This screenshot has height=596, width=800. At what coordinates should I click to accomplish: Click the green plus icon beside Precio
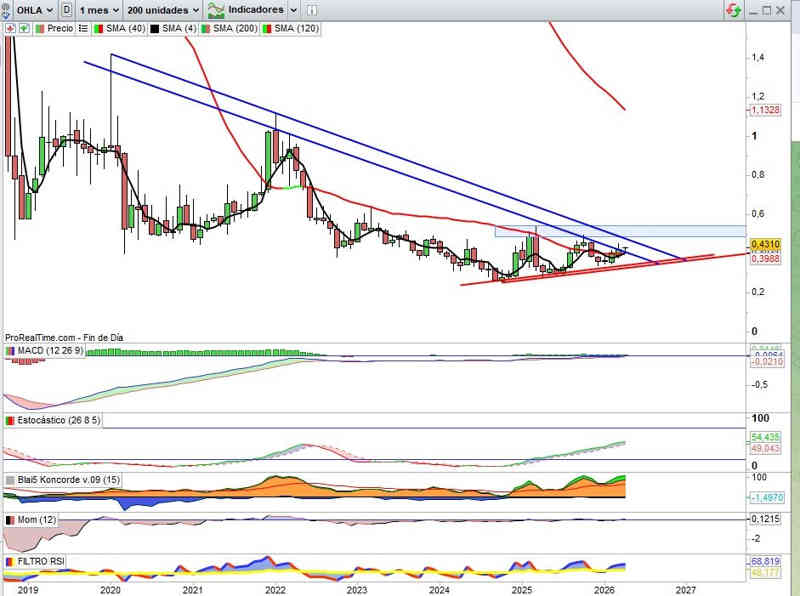(x=23, y=29)
